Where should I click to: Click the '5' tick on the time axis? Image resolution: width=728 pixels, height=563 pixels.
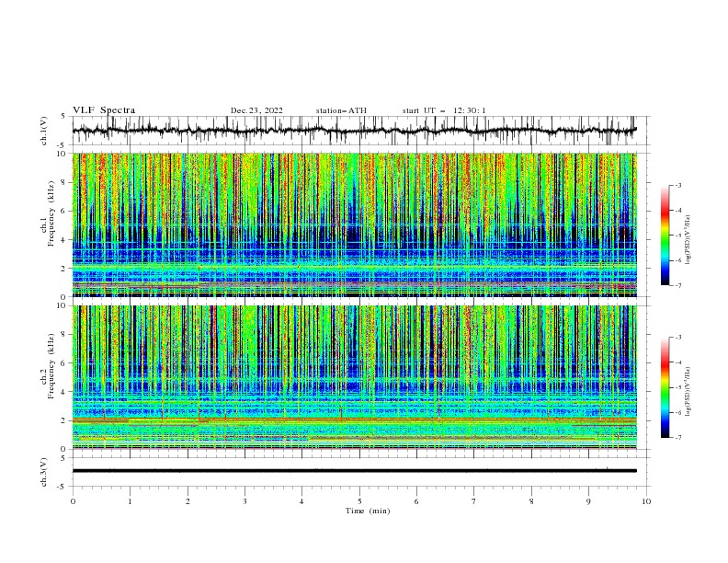coord(359,501)
